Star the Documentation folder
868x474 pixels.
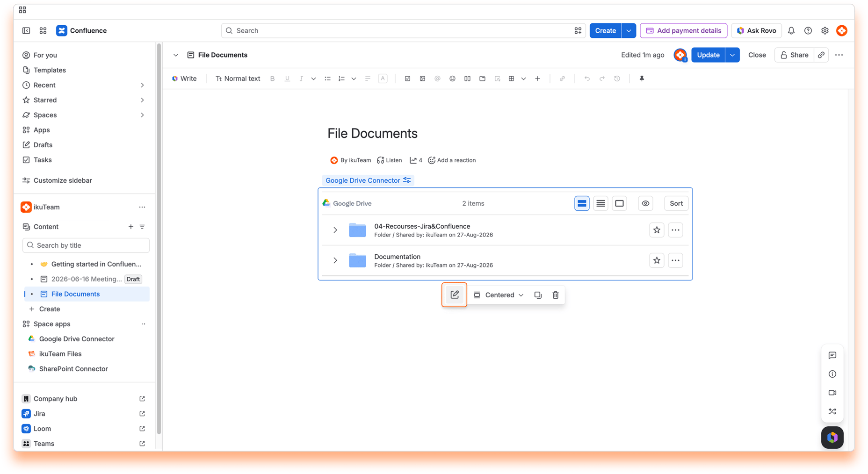click(x=657, y=260)
